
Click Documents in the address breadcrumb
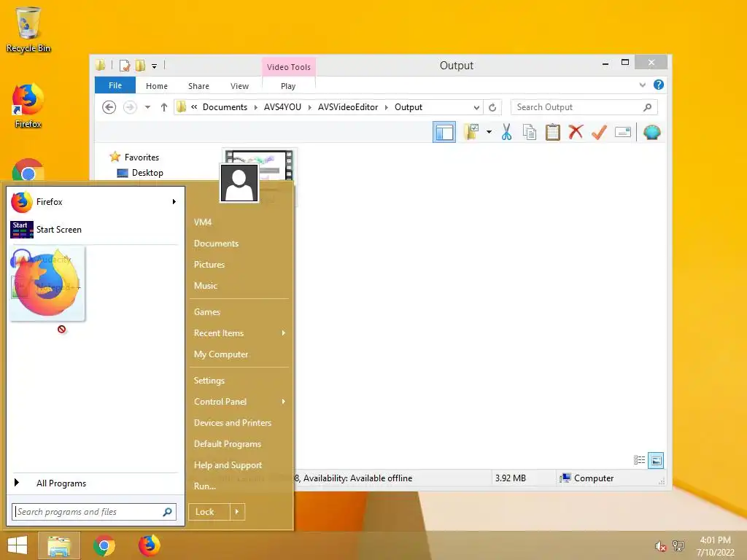[225, 107]
